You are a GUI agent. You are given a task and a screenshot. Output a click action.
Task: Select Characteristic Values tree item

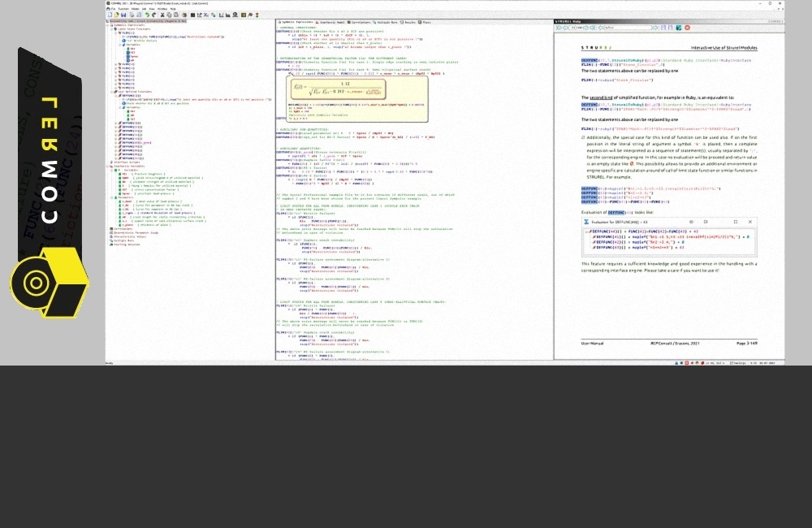[128, 237]
